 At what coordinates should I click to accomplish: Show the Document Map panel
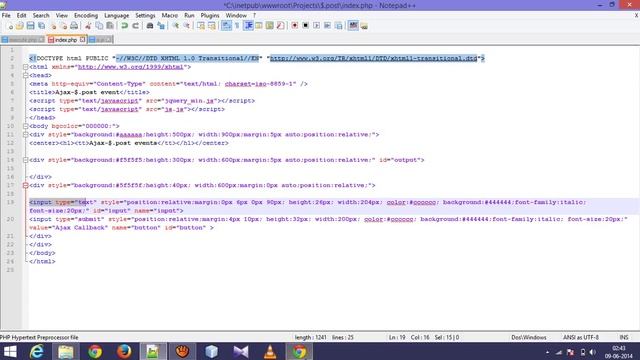(x=269, y=26)
